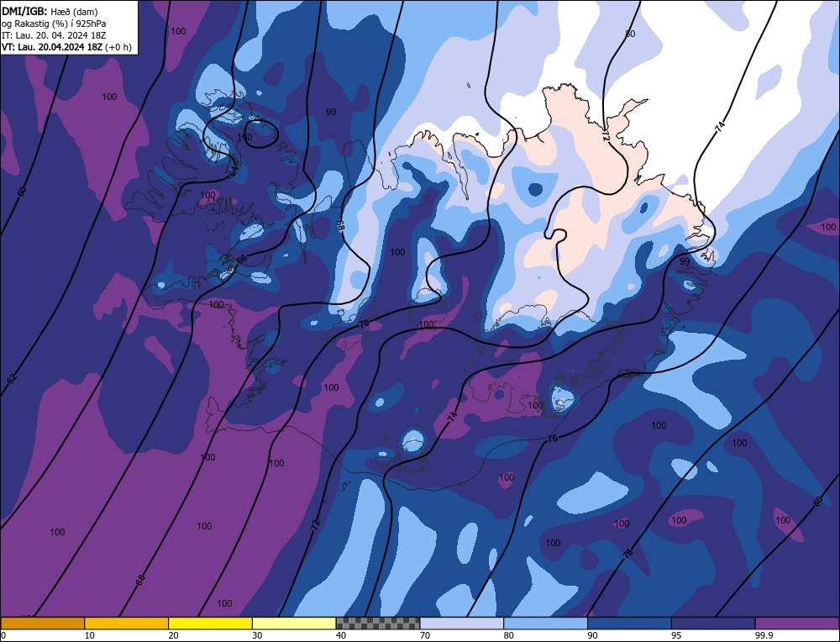The height and width of the screenshot is (642, 840).
Task: Click the light blue 80–90 legend swatch
Action: click(x=545, y=624)
